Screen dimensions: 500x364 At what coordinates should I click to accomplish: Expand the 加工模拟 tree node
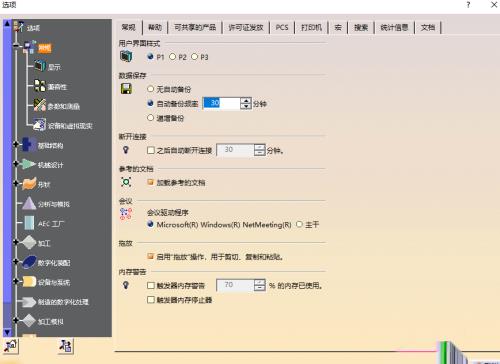tap(16, 320)
